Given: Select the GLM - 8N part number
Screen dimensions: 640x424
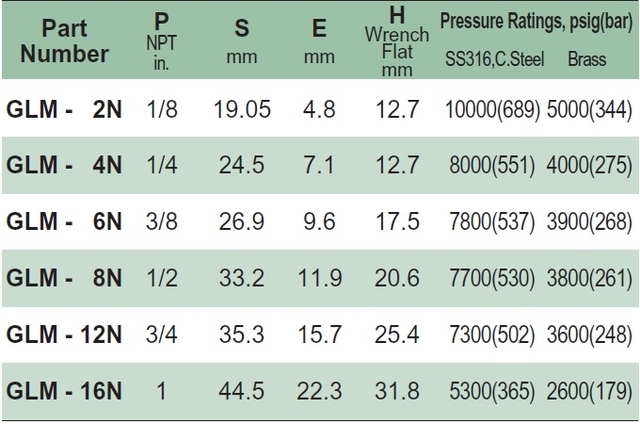Looking at the screenshot, I should pyautogui.click(x=64, y=278).
